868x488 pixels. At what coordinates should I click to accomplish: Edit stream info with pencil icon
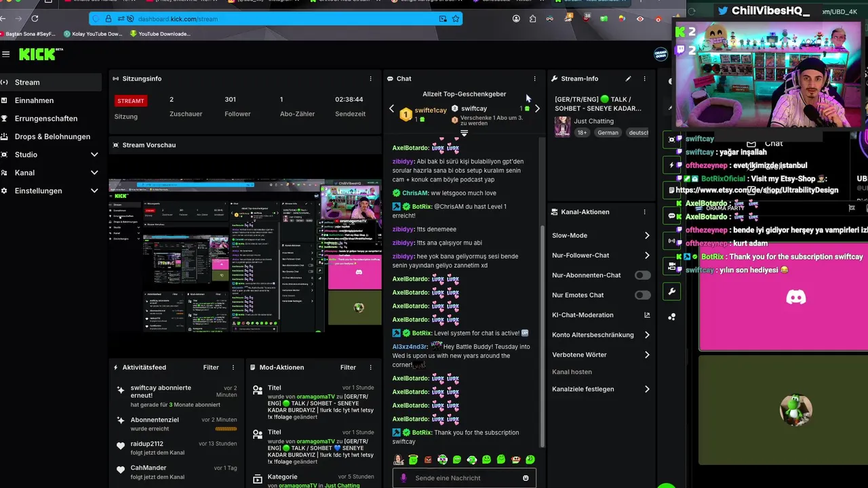pos(628,79)
